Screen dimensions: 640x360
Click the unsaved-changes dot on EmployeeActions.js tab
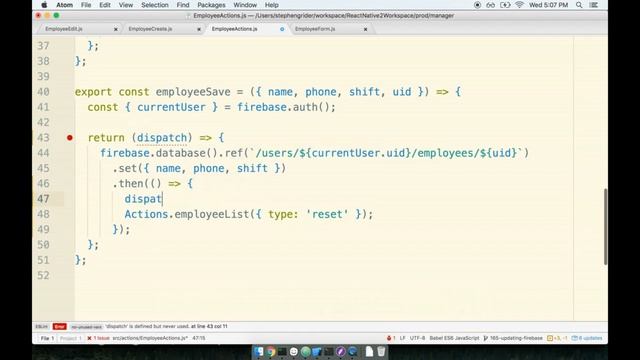tap(282, 29)
